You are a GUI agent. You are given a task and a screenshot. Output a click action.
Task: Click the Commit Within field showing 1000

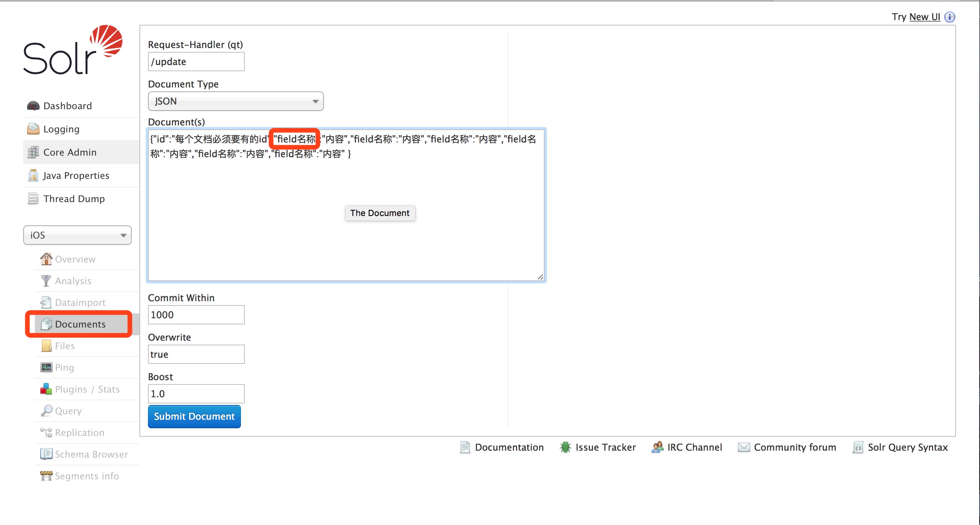tap(196, 315)
